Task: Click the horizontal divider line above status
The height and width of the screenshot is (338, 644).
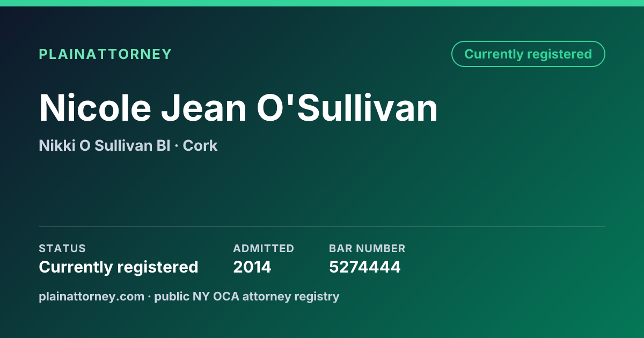Action: 322,226
